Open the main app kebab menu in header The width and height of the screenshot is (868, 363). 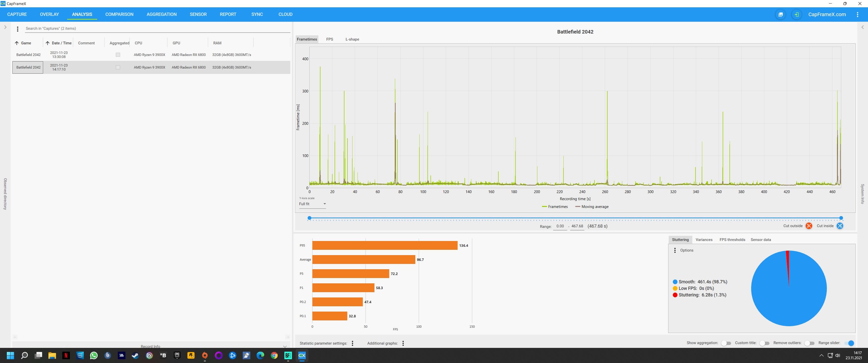(x=858, y=14)
